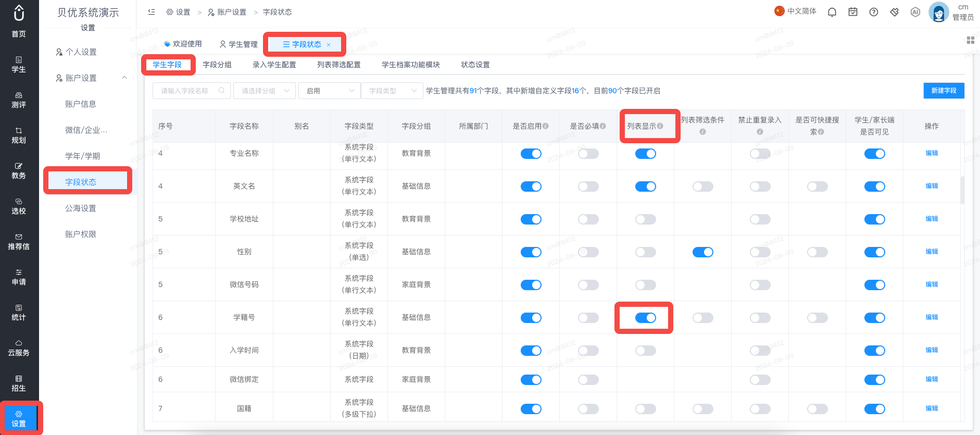
Task: Switch to the 字段分组 tab
Action: pyautogui.click(x=217, y=65)
